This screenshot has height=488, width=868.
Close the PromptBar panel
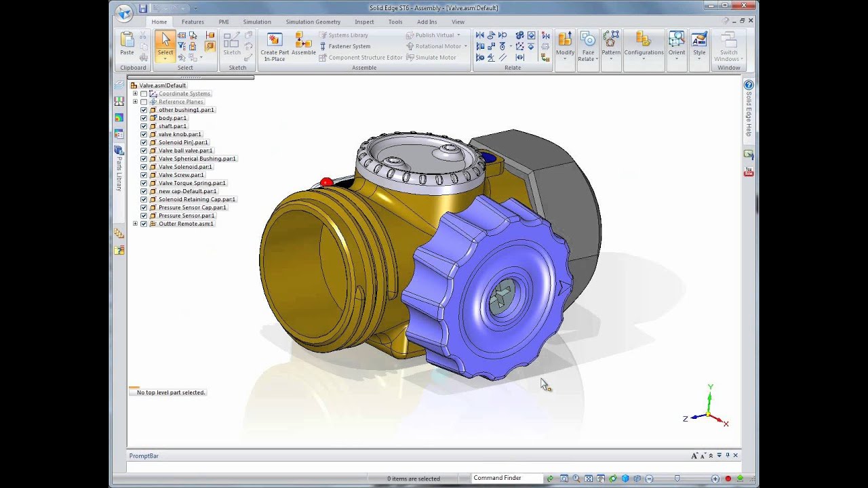click(x=736, y=455)
